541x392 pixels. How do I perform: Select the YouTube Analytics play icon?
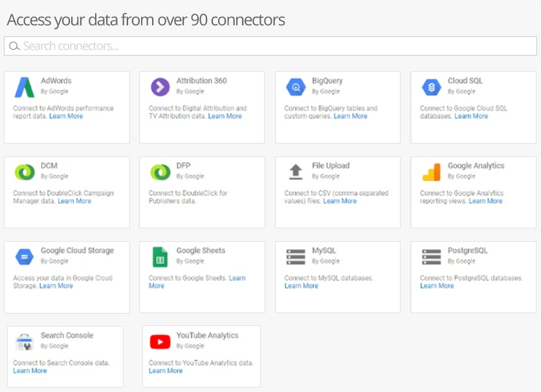[160, 342]
